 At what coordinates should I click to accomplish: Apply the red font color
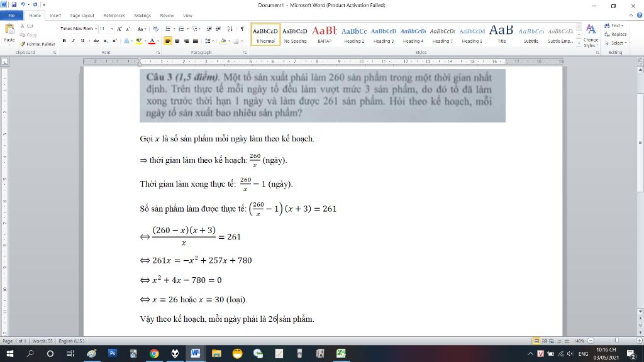[152, 41]
